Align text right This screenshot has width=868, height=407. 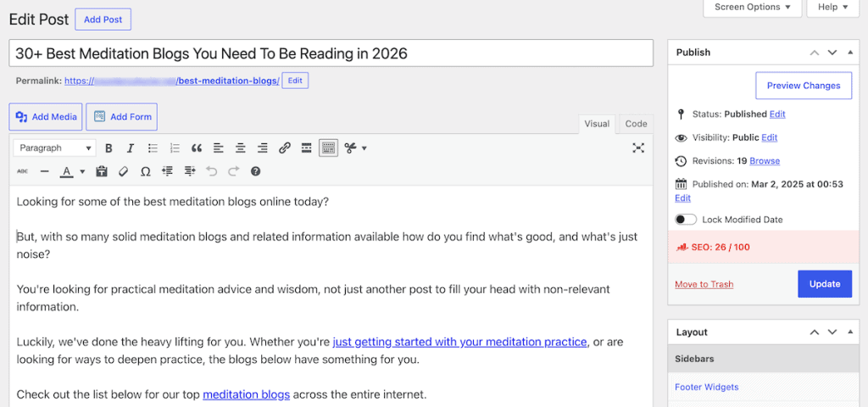263,148
